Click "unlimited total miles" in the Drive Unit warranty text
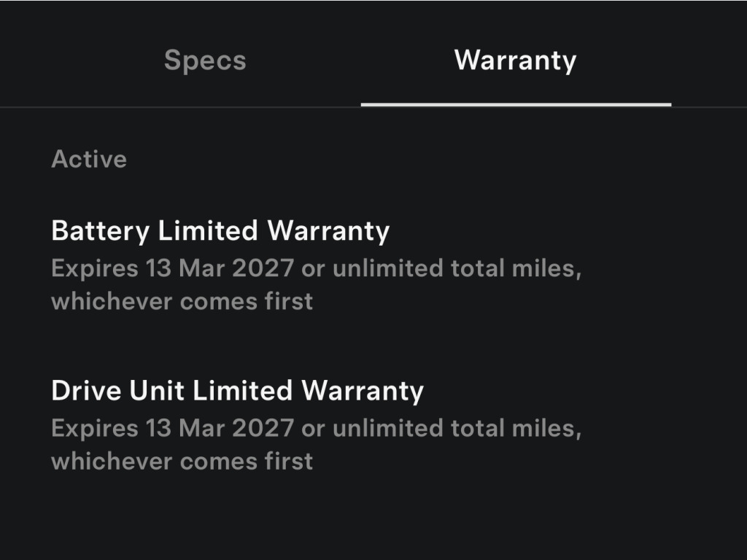This screenshot has width=747, height=560. click(x=456, y=428)
